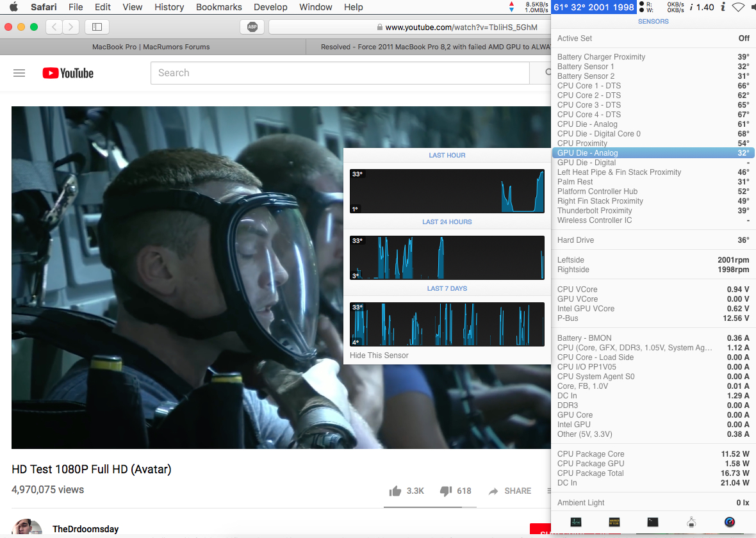Select the GPU Die - Analog sensor row
This screenshot has height=538, width=756.
click(653, 153)
